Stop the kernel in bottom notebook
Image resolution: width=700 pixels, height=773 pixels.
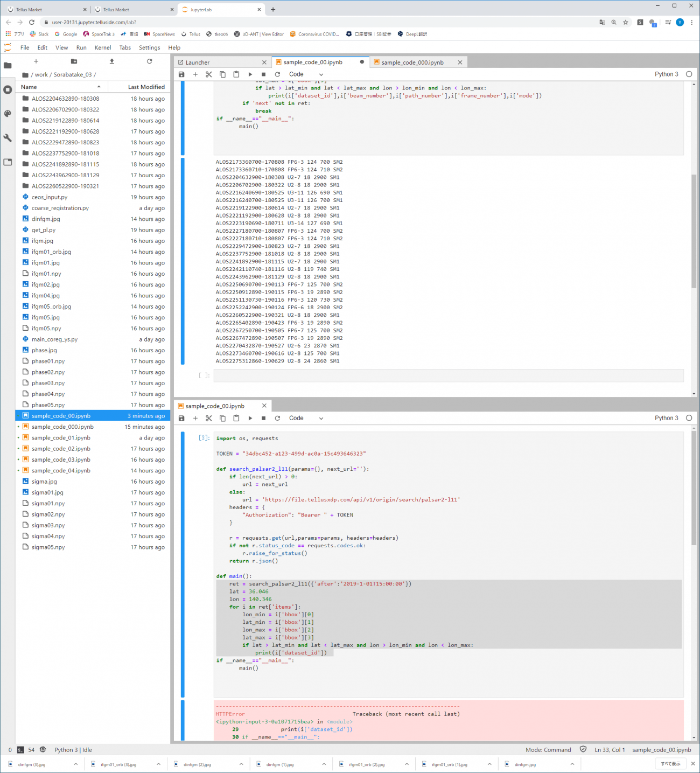(x=263, y=418)
